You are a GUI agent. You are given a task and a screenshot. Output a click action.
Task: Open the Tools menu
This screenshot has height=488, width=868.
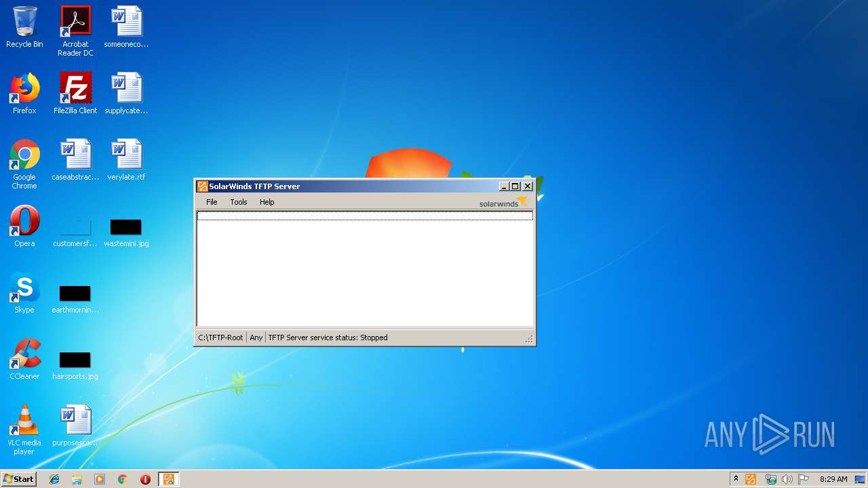[x=239, y=202]
